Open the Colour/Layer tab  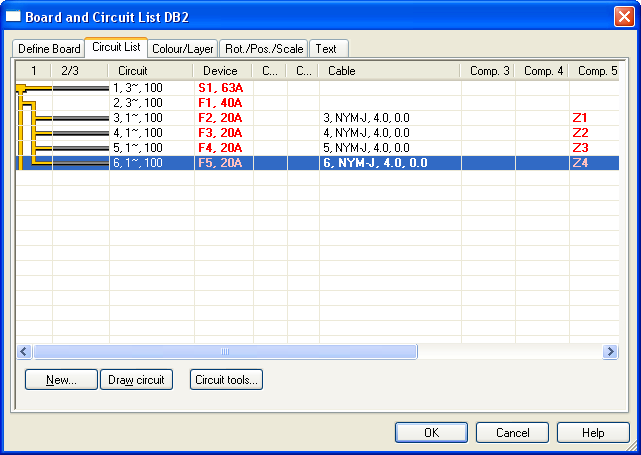click(x=183, y=49)
